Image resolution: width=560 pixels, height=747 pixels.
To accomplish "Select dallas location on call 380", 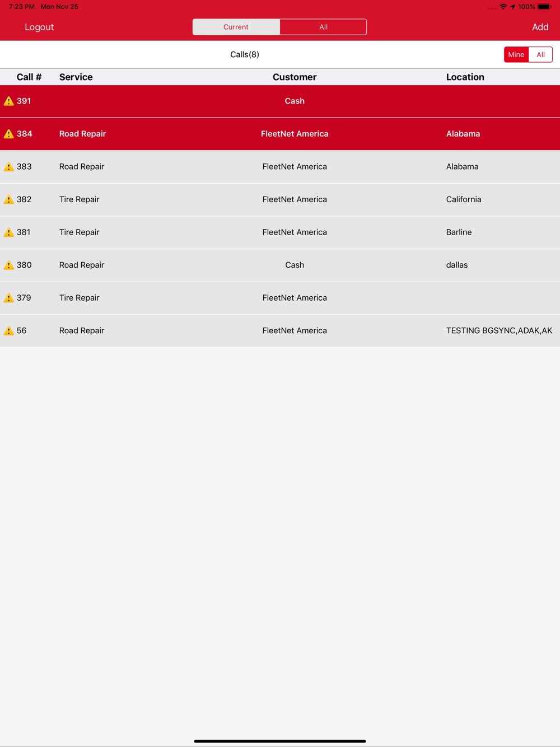I will (x=457, y=265).
